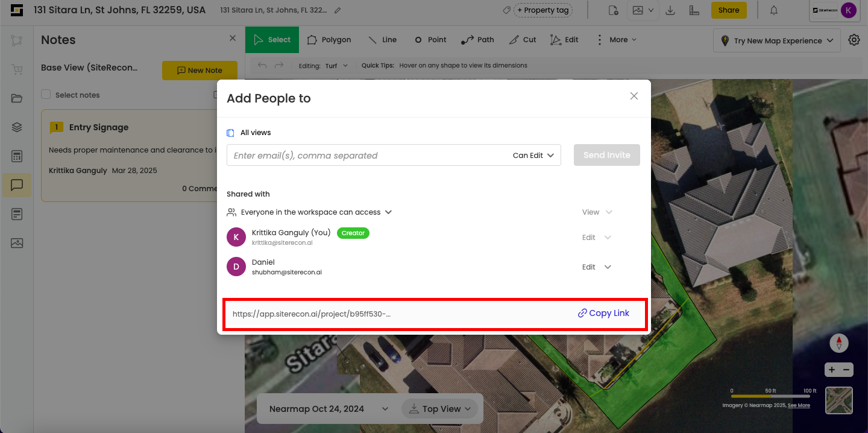Click the Send Invite button
Screen dimensions: 868x433
[x=607, y=155]
